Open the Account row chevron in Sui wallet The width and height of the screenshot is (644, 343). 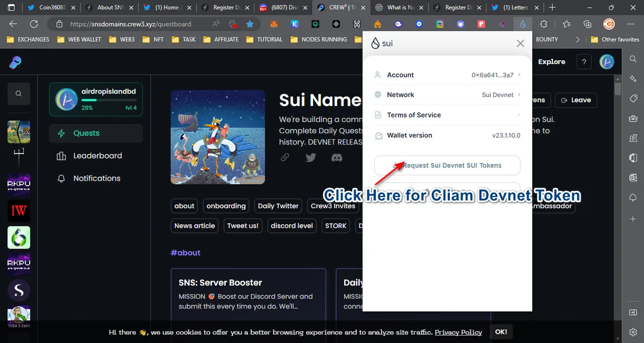click(x=519, y=75)
